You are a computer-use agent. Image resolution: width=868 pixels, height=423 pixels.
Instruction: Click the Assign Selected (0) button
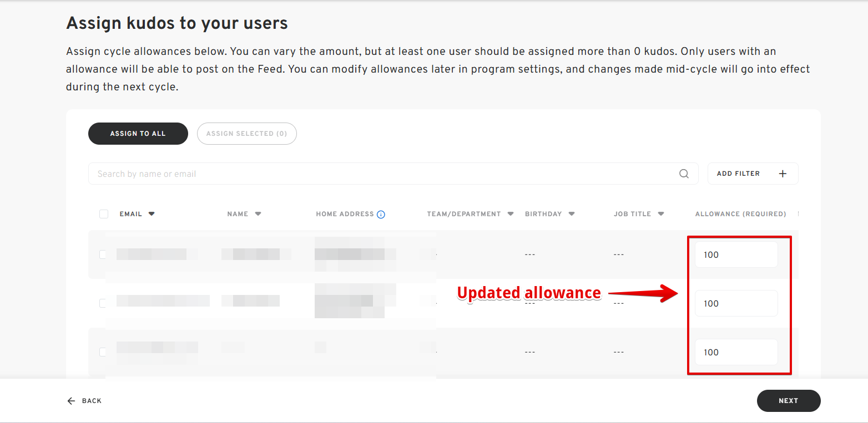click(247, 134)
